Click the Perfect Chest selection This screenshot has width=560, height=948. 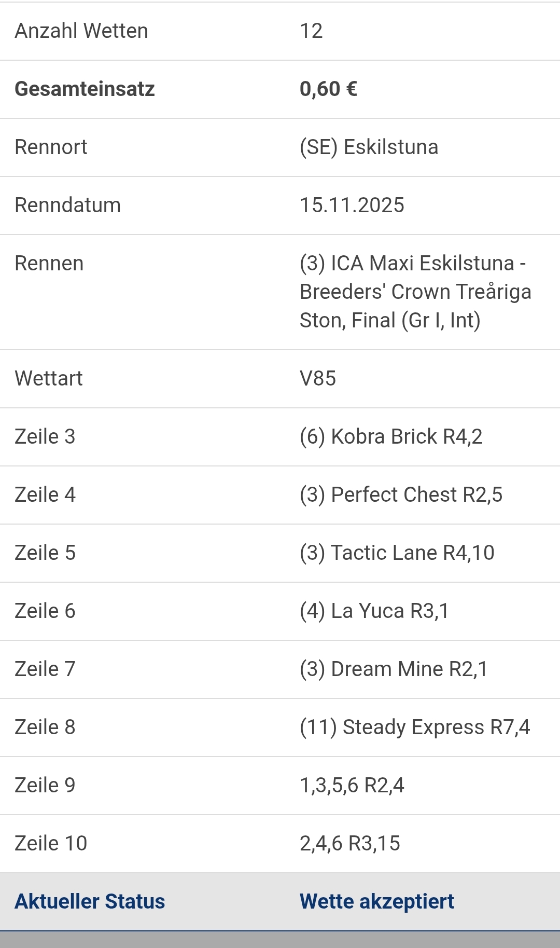tap(401, 495)
